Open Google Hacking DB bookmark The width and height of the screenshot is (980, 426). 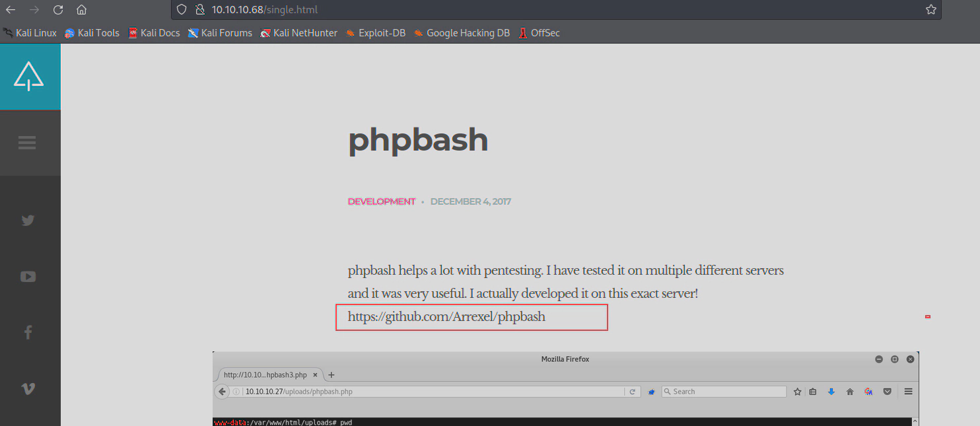(x=462, y=33)
